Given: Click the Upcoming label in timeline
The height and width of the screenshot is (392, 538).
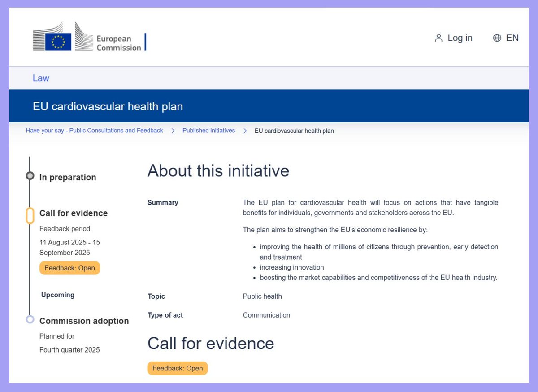Looking at the screenshot, I should point(58,295).
